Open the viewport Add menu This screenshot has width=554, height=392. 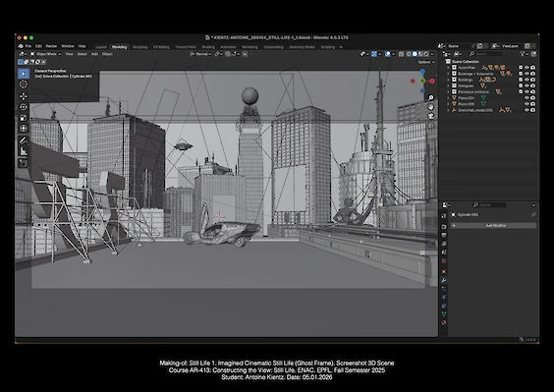coord(94,54)
